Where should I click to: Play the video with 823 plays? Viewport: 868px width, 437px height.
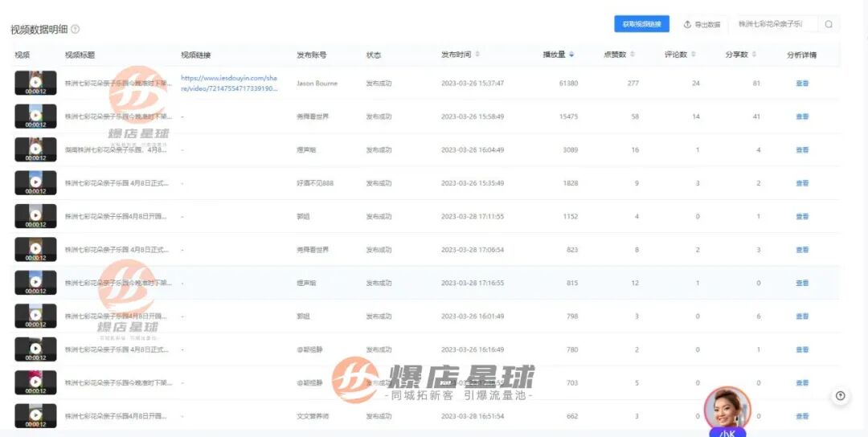pos(35,250)
